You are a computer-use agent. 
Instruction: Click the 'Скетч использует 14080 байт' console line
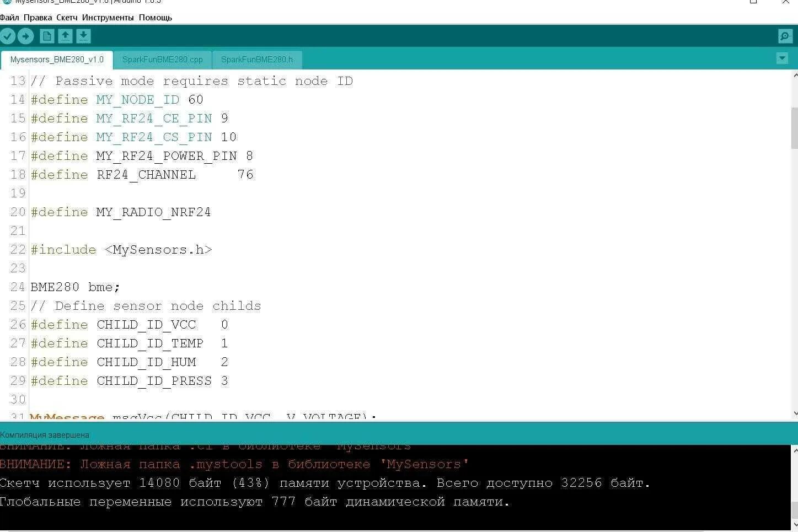pos(325,483)
